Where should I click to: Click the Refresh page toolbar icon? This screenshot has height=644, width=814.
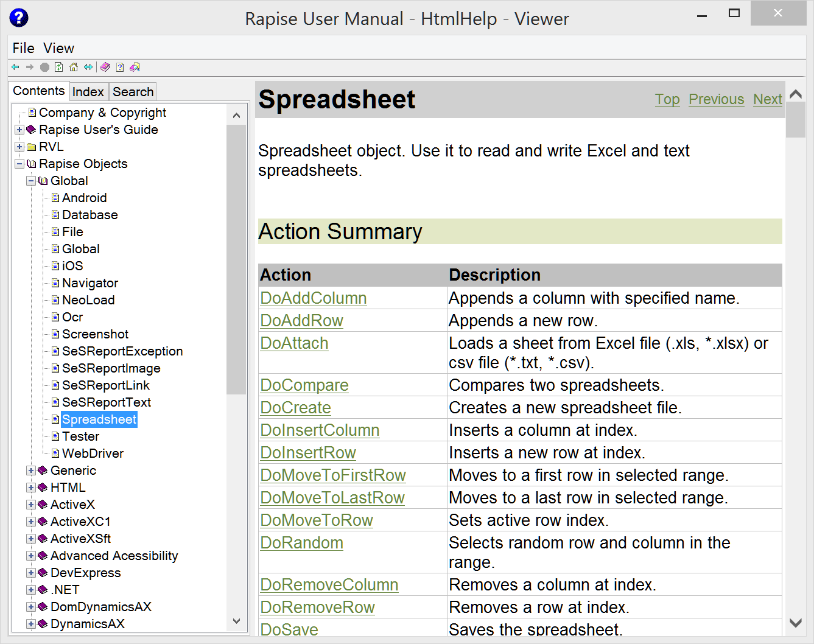click(x=59, y=68)
